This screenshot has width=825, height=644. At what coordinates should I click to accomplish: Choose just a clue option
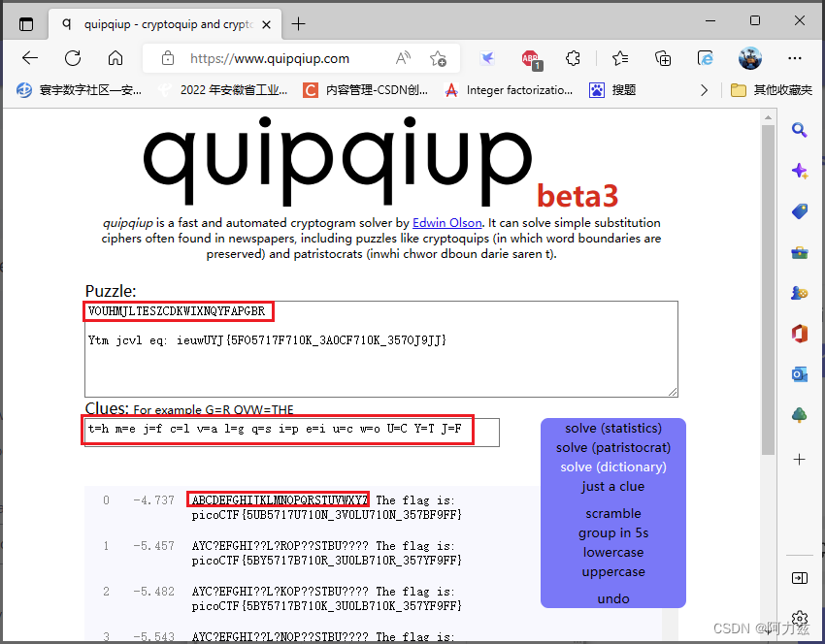[613, 486]
